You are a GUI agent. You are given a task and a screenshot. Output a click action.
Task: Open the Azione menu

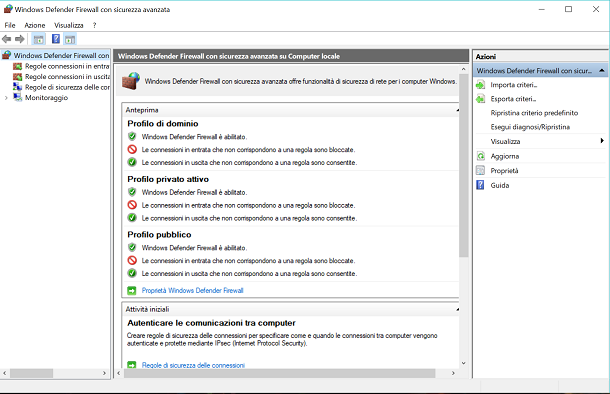(35, 25)
